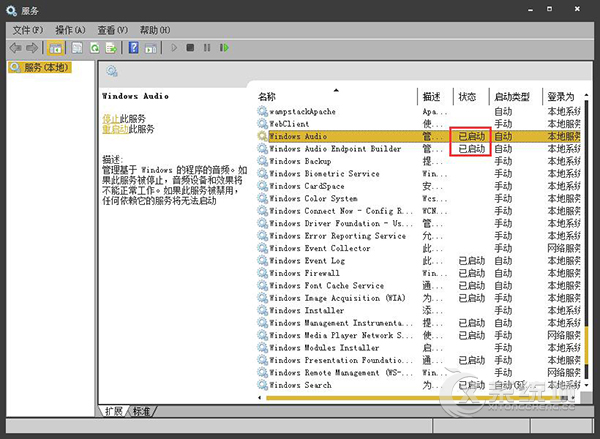The height and width of the screenshot is (439, 600).
Task: Select the Windows Audio service row
Action: coord(419,136)
